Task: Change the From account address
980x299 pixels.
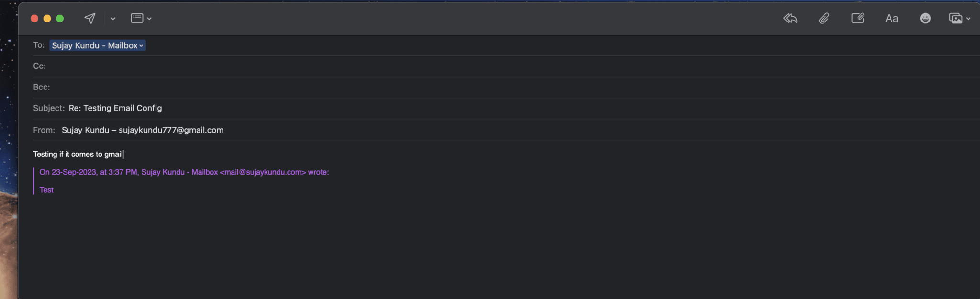Action: point(143,130)
